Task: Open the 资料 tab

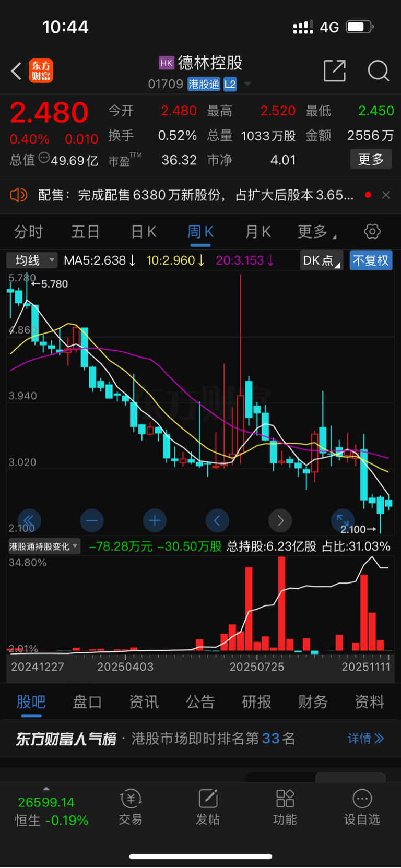Action: coord(369,702)
